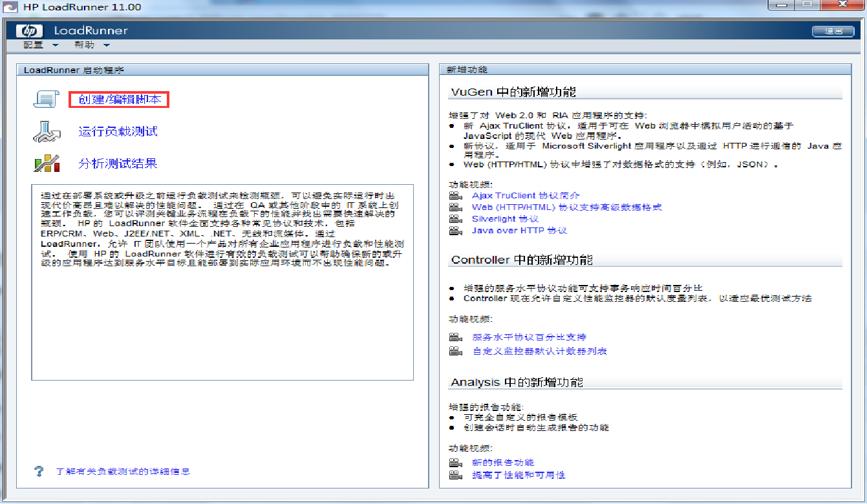Open the 配置 menu

coord(33,45)
